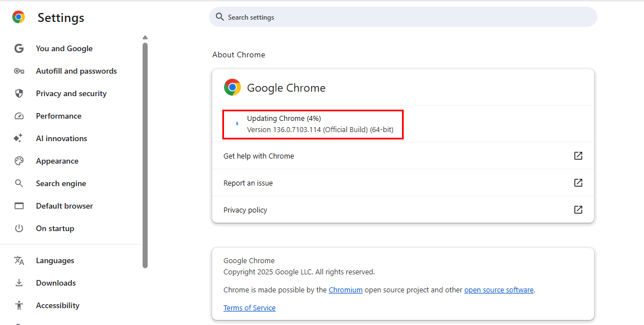This screenshot has height=325, width=644.
Task: Go to Privacy and security section
Action: point(71,93)
